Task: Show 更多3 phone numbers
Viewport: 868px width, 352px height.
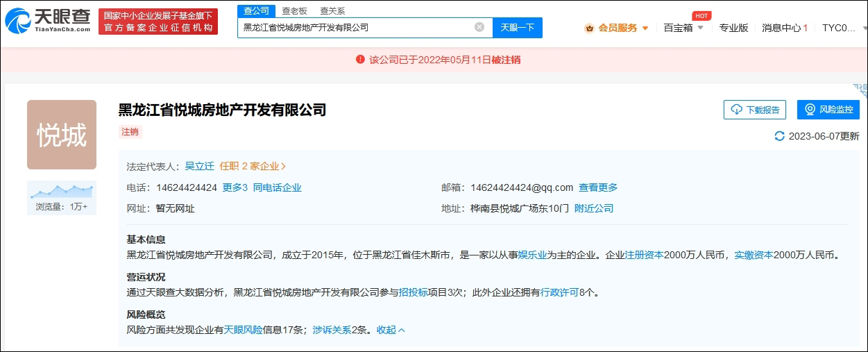Action: tap(235, 187)
